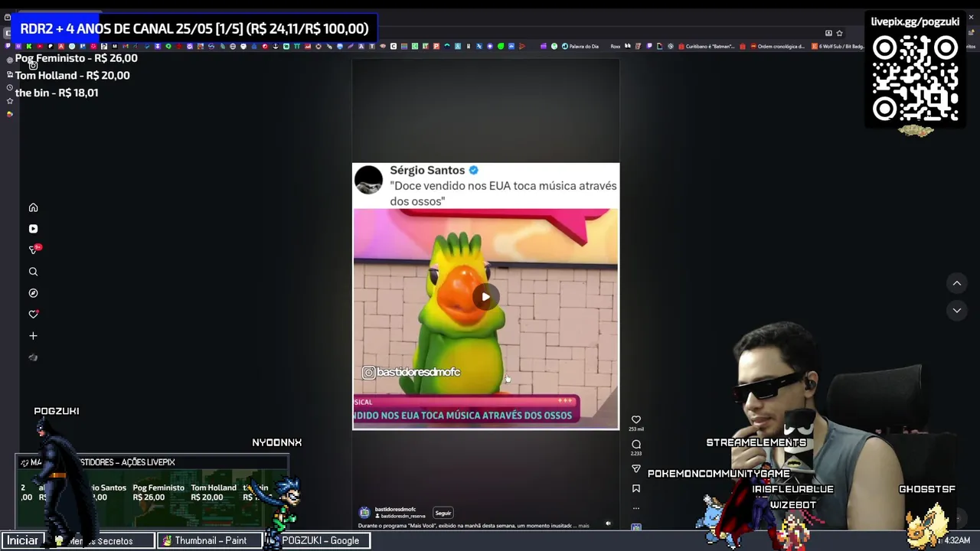
Task: Click 'Tom Holland - R$ 20,00' donor text
Action: click(x=73, y=75)
